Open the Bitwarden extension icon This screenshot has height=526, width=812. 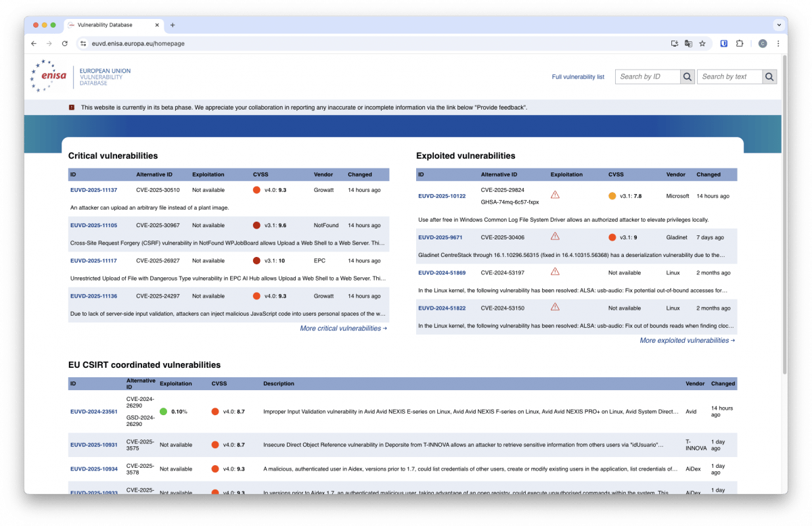coord(723,43)
